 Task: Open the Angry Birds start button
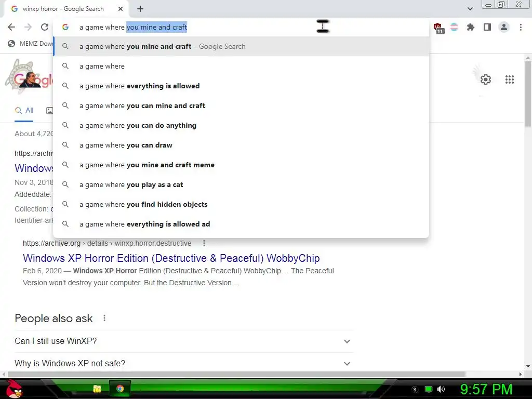point(14,389)
